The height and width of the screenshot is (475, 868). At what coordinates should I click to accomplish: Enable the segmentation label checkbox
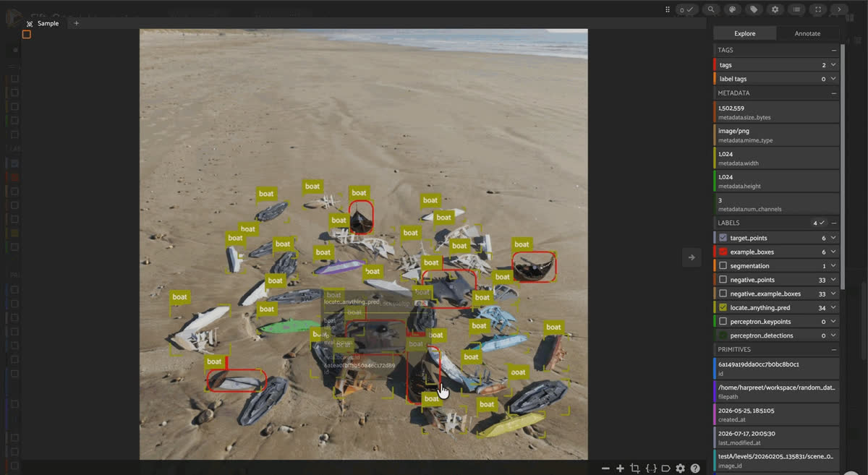(723, 266)
